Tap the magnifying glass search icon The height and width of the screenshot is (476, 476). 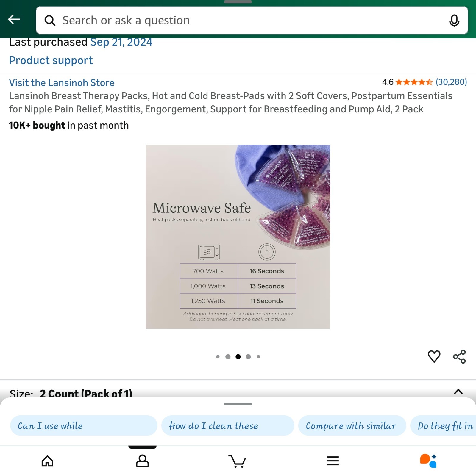pos(50,21)
